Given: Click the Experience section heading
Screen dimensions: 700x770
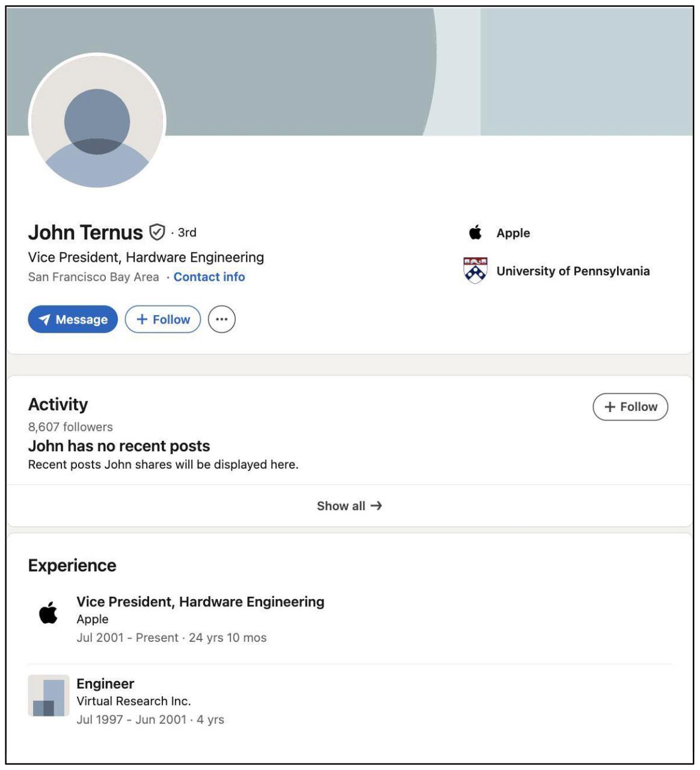Looking at the screenshot, I should click(72, 565).
